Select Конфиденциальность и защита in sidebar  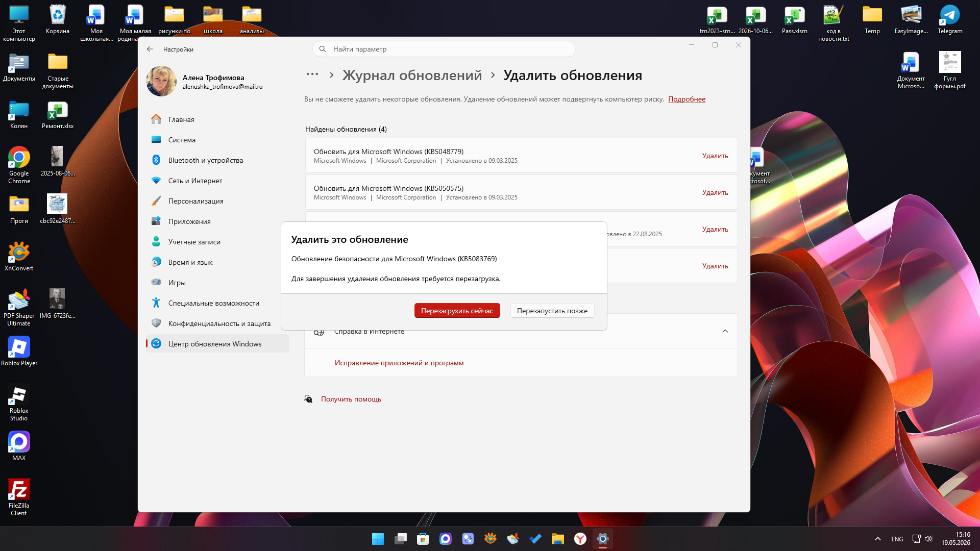click(217, 323)
